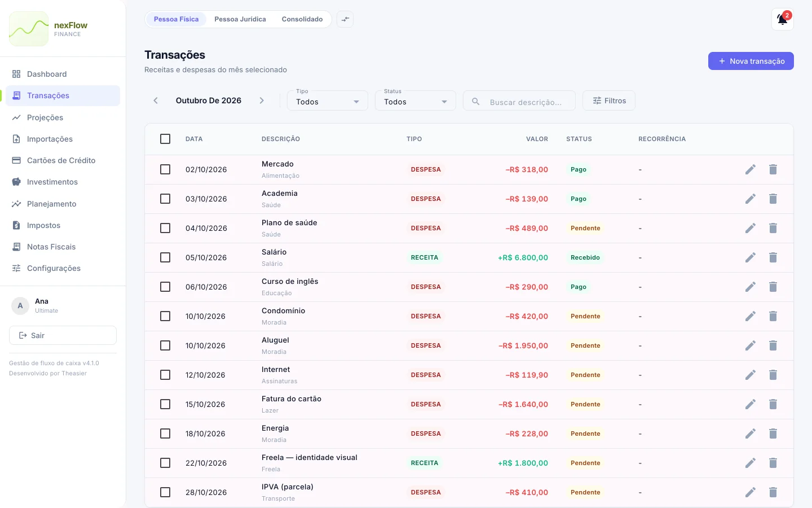The image size is (812, 508).
Task: Edit the Academia transaction
Action: [x=750, y=199]
